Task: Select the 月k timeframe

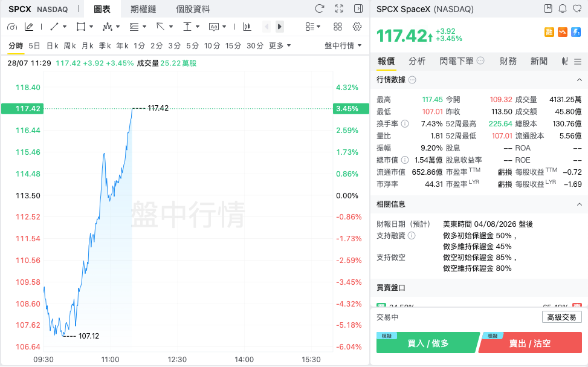Action: tap(88, 46)
